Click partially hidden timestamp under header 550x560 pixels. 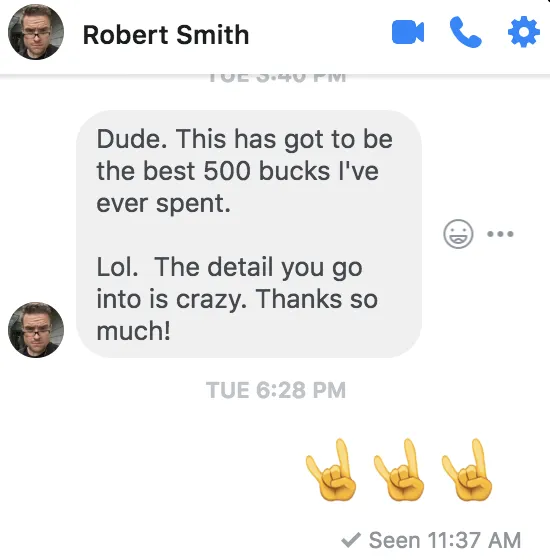point(276,78)
